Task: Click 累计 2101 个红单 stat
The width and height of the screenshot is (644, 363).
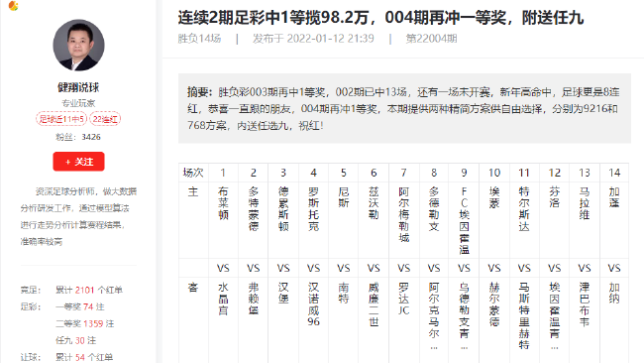Action: tap(89, 291)
